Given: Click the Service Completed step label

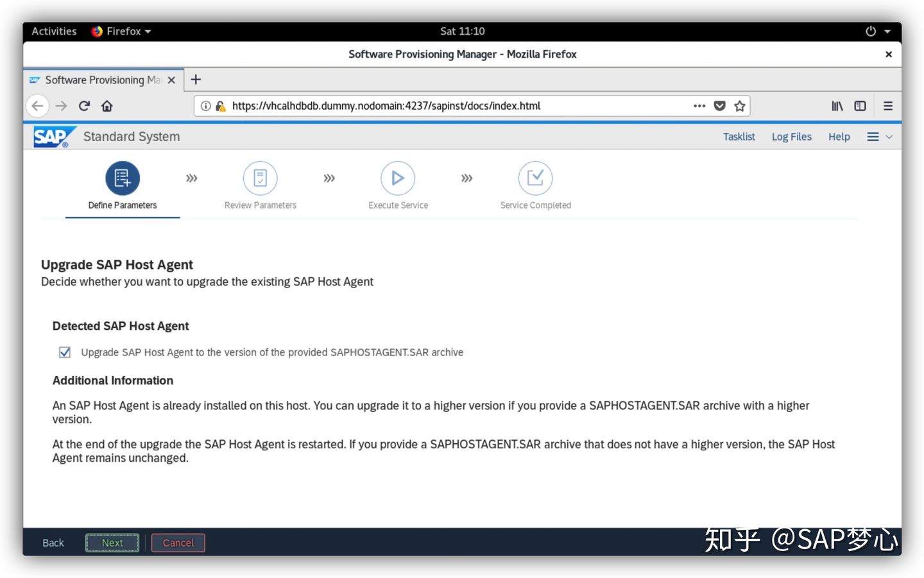Looking at the screenshot, I should pos(535,205).
